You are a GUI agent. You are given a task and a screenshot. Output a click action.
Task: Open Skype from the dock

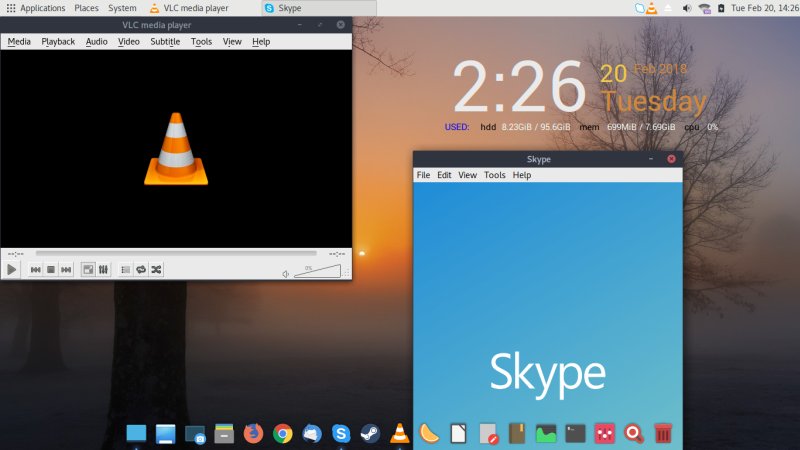point(341,433)
